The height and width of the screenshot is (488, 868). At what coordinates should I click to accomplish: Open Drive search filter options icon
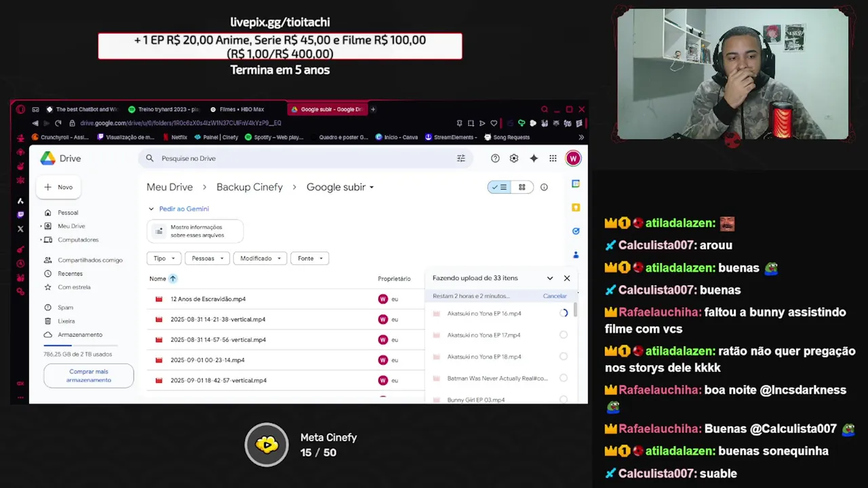point(461,158)
